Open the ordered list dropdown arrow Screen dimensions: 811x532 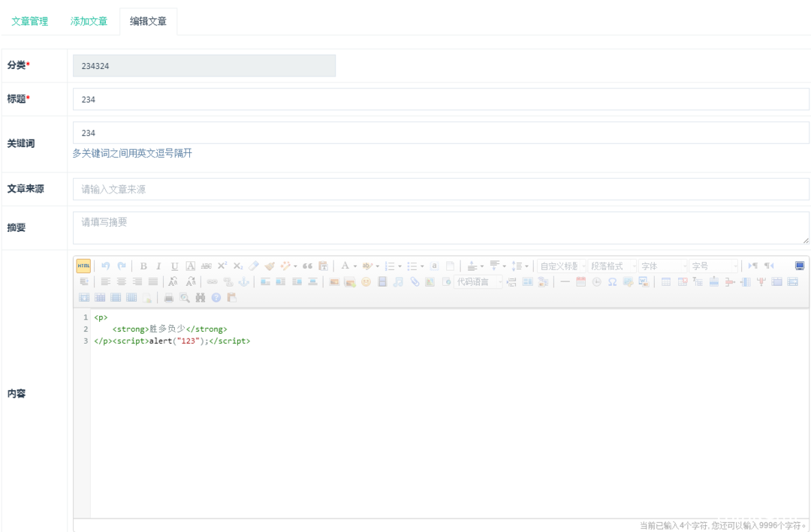coord(399,266)
